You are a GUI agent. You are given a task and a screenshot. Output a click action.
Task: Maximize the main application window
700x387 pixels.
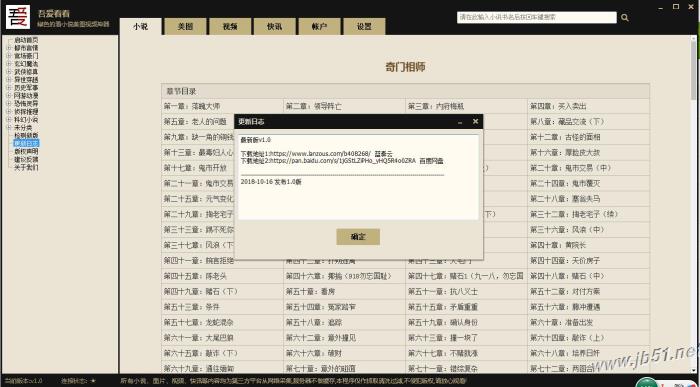point(676,6)
